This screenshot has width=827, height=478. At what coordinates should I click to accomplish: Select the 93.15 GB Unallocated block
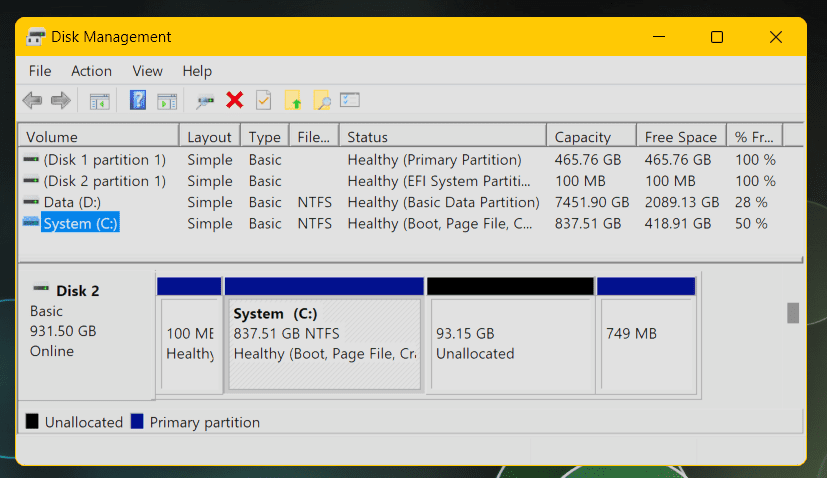511,336
